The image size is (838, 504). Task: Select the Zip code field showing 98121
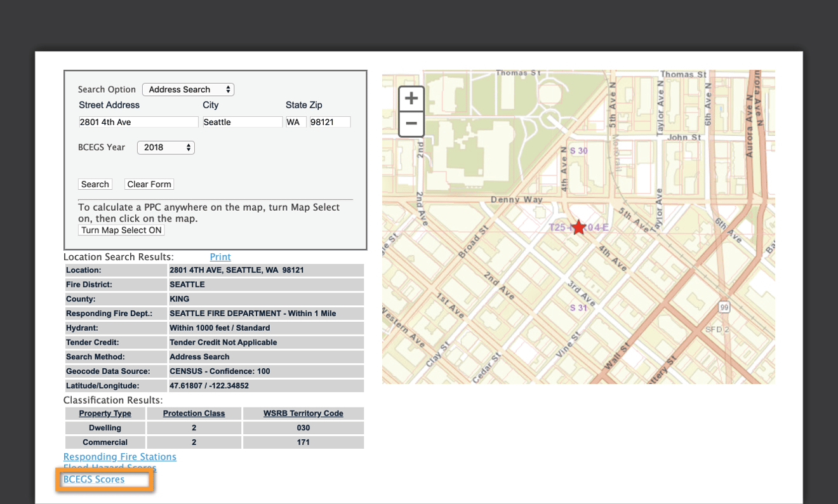[329, 121]
